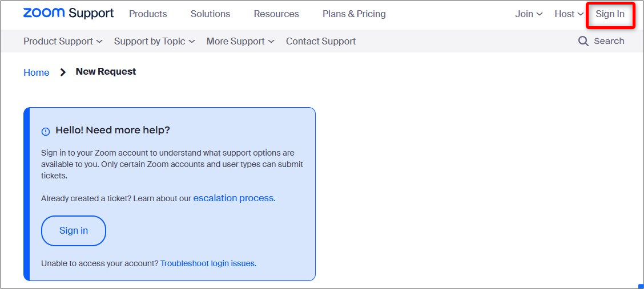The image size is (644, 289).
Task: Follow the Home breadcrumb link
Action: tap(36, 72)
